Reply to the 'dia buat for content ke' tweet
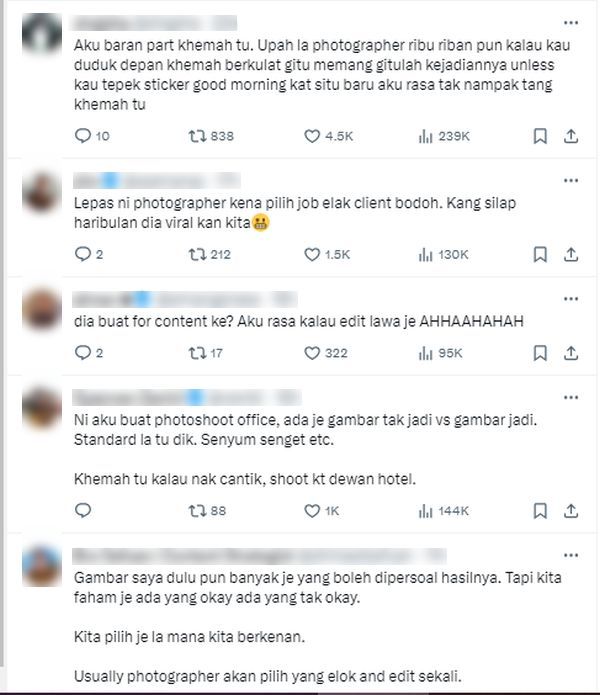The image size is (600, 695). coord(89,353)
